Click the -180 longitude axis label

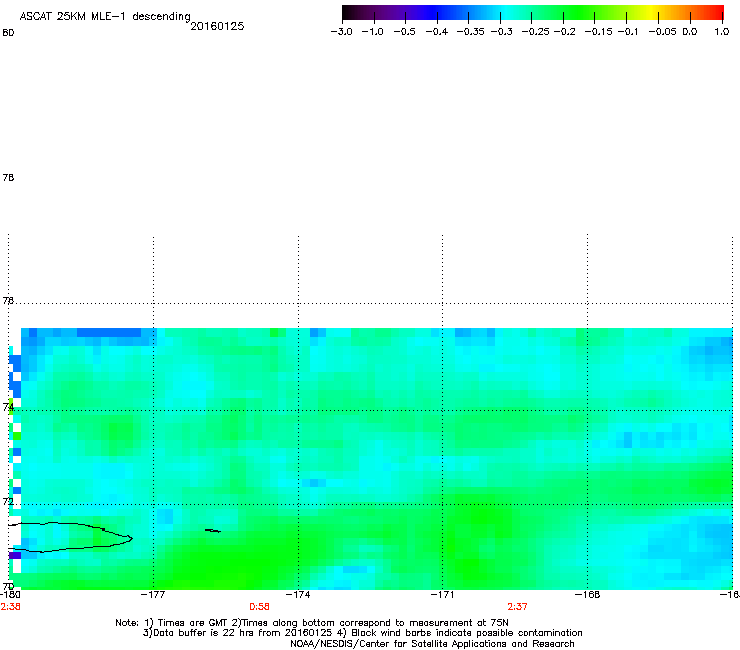pos(9,594)
